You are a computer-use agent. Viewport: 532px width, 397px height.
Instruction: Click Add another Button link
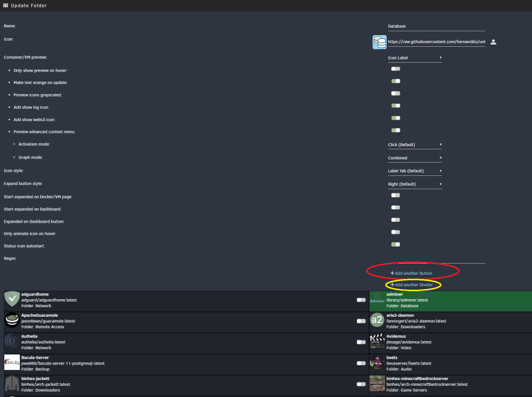point(411,273)
